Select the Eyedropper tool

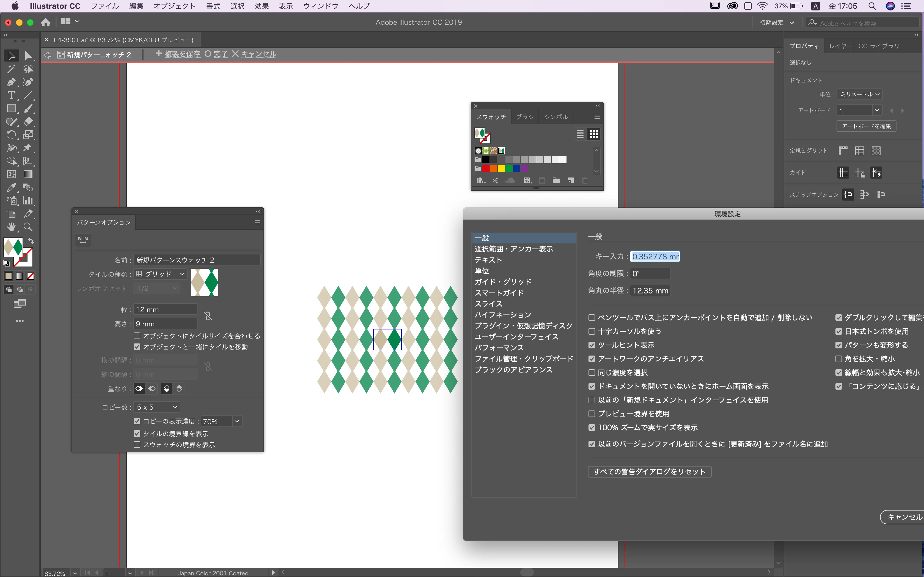point(11,188)
